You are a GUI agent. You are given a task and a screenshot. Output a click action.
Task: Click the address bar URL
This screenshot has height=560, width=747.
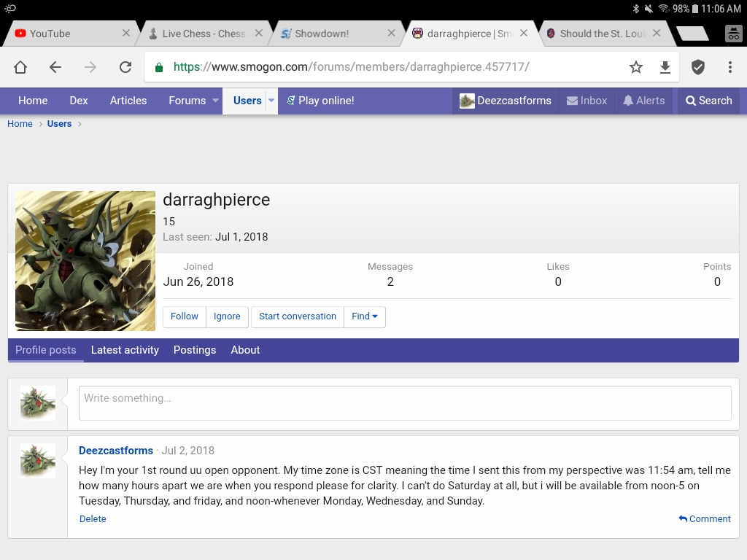pyautogui.click(x=351, y=66)
